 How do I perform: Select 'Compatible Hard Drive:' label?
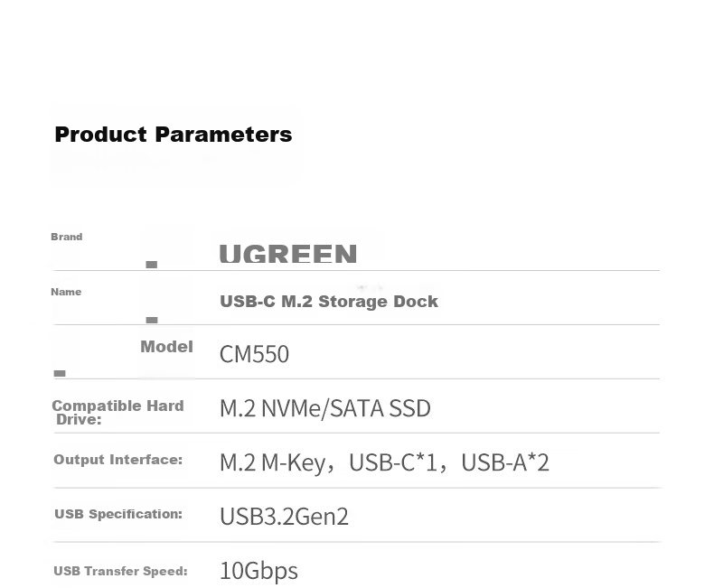[x=117, y=413]
